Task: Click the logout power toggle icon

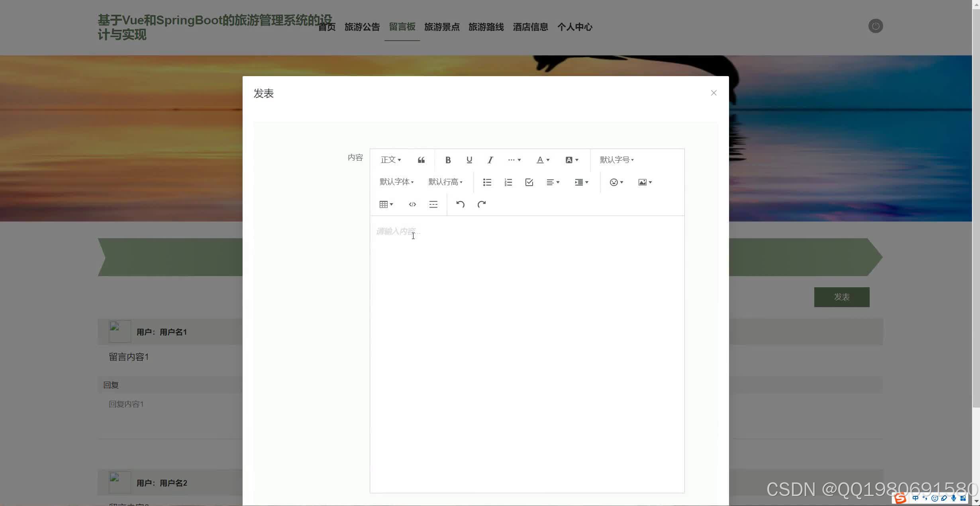Action: (x=875, y=26)
